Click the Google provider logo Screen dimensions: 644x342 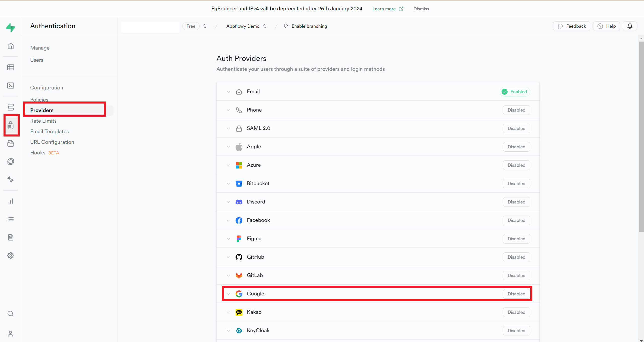click(x=239, y=294)
